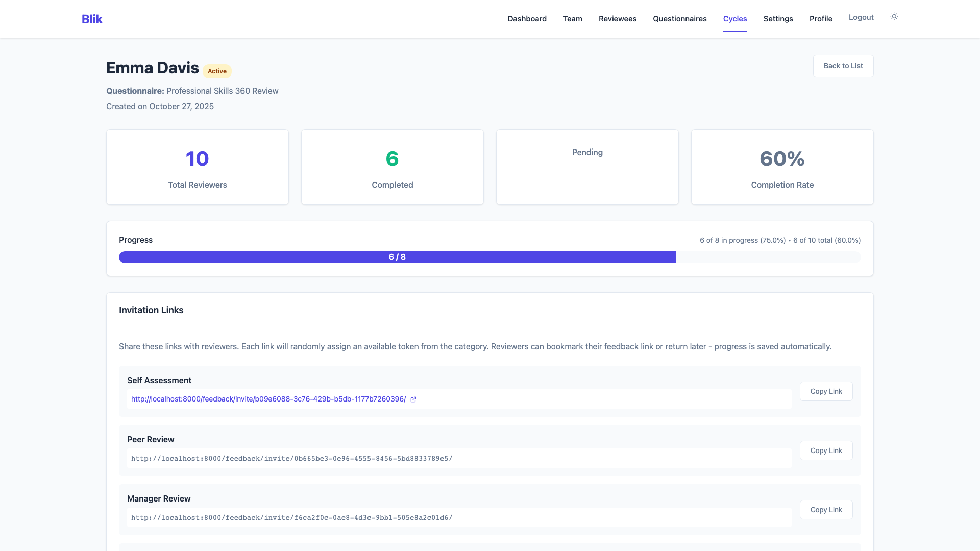
Task: Copy the Manager Review link
Action: coord(826,510)
